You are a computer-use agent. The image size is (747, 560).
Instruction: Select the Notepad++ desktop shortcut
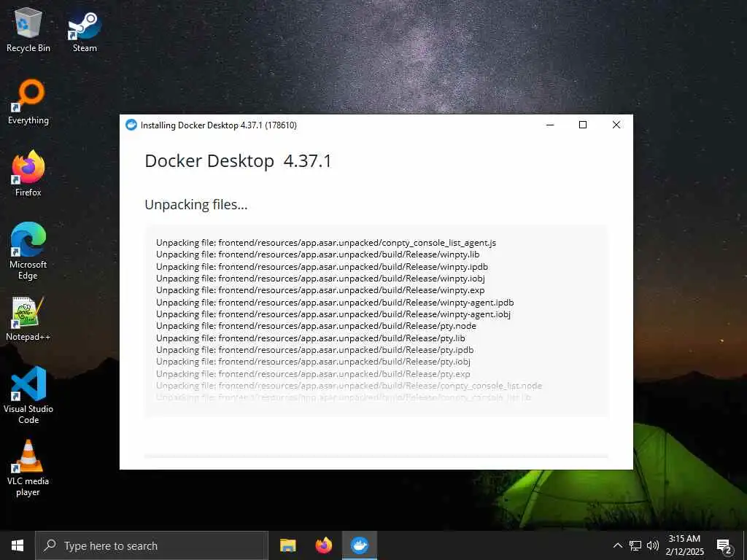click(x=28, y=319)
